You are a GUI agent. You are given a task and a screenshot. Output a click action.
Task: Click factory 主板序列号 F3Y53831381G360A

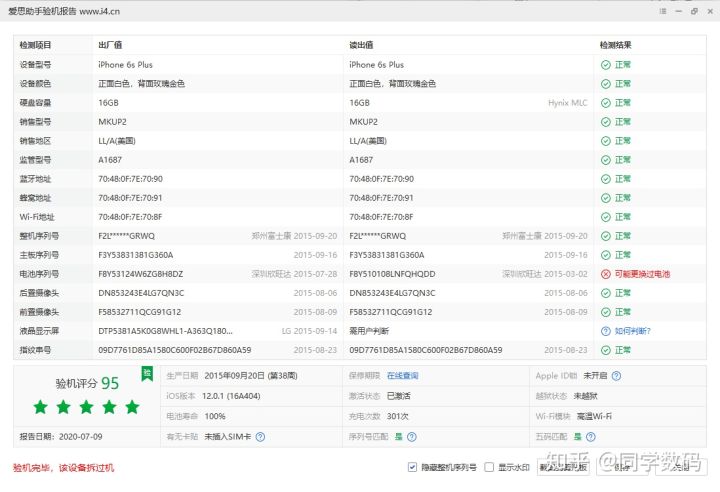[x=135, y=255]
